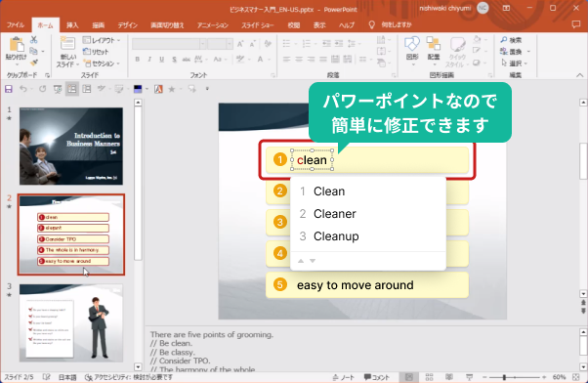Open the font size dropdown
This screenshot has height=383, width=588.
click(x=230, y=44)
